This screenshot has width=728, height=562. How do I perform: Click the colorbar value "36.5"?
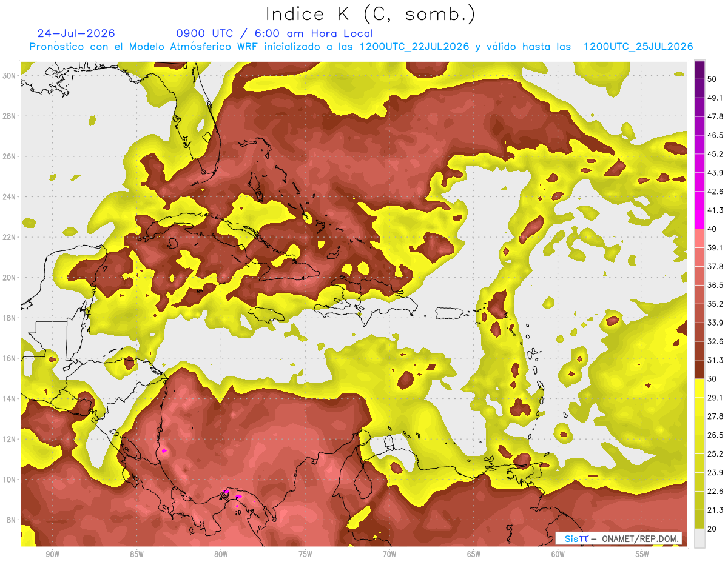[x=715, y=285]
